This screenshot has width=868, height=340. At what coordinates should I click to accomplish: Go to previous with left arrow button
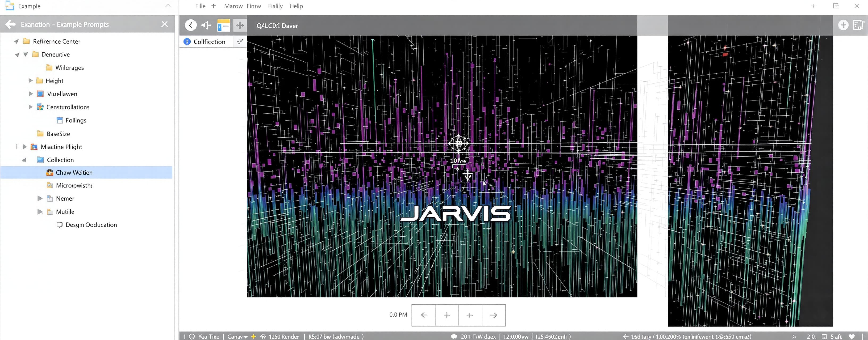(424, 315)
